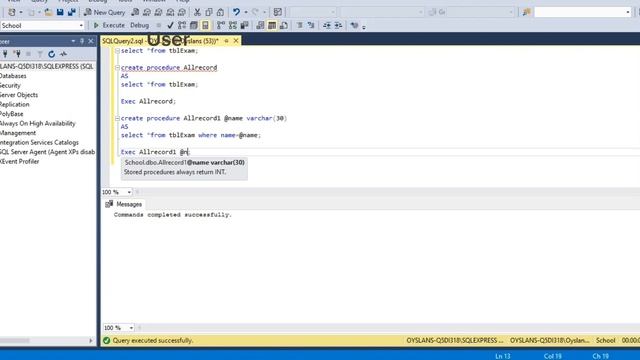Switch output to Results to Text
Image resolution: width=640 pixels, height=360 pixels.
tap(260, 25)
